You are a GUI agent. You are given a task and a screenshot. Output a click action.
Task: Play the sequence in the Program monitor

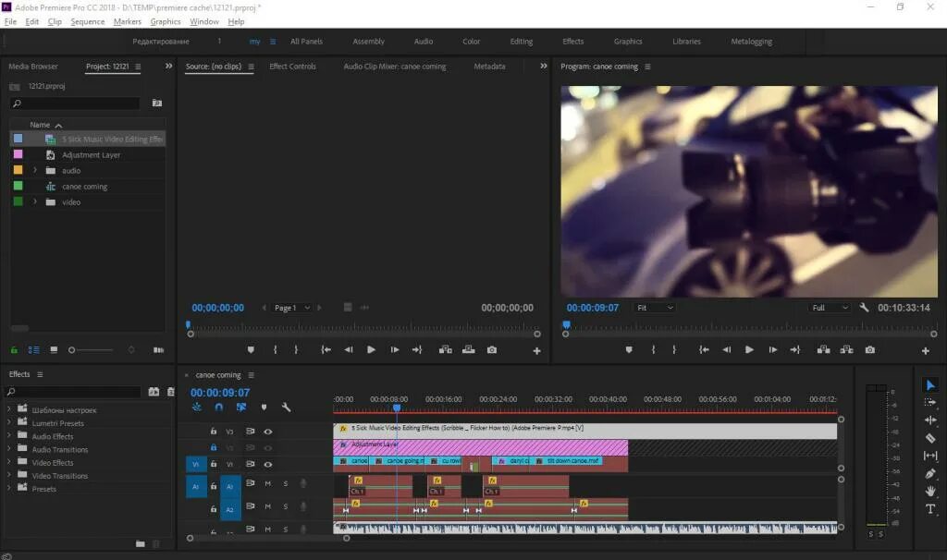(749, 350)
